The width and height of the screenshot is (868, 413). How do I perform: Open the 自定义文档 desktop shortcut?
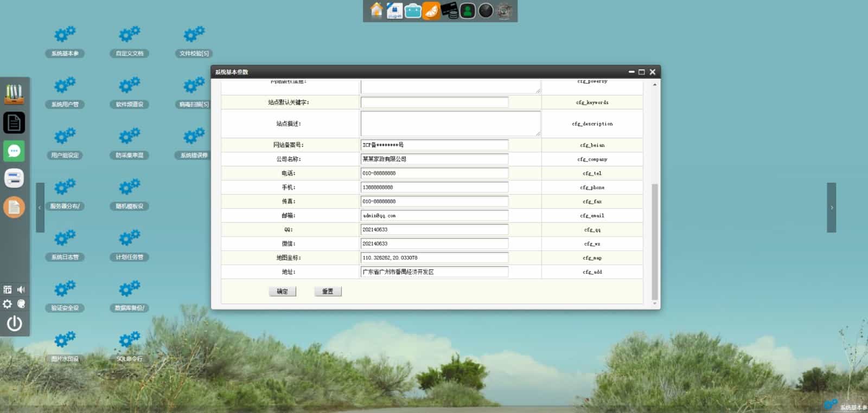[x=130, y=42]
